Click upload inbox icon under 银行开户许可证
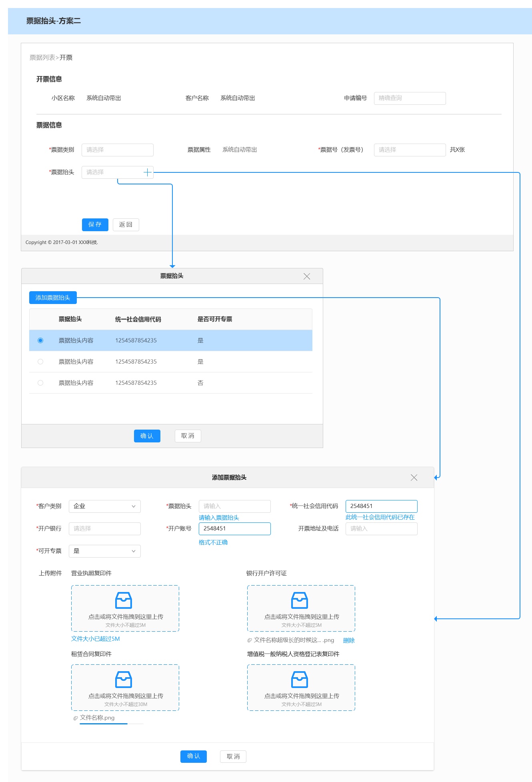 (300, 600)
